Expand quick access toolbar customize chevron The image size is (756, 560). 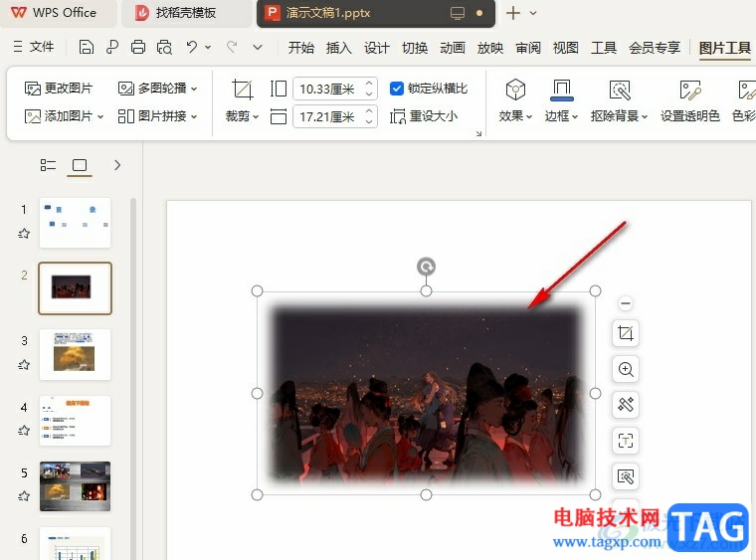point(258,47)
